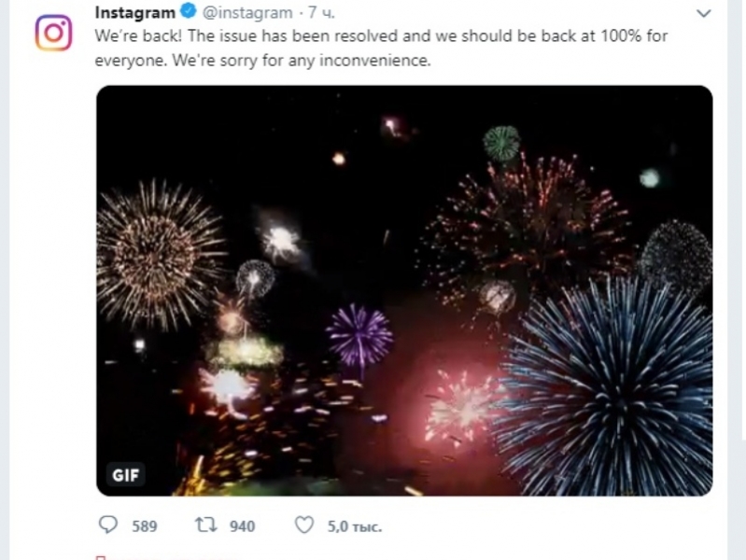Screen dimensions: 746x560
Task: Click the reply count 589
Action: 145,526
